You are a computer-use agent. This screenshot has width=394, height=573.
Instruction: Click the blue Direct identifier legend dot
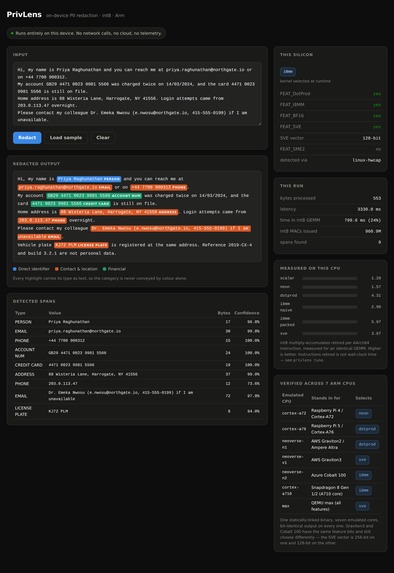(15, 269)
